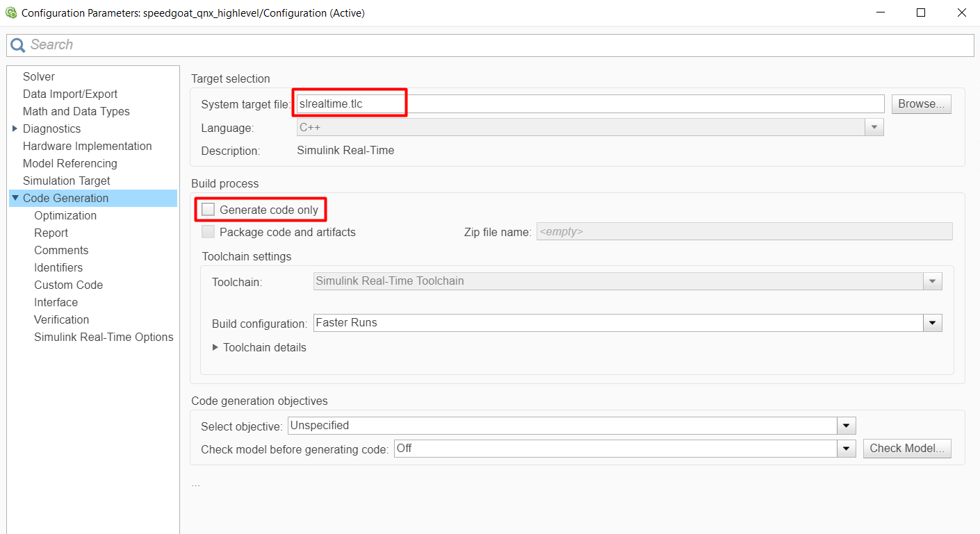Open the Custom Code settings
The image size is (980, 534).
pyautogui.click(x=68, y=285)
